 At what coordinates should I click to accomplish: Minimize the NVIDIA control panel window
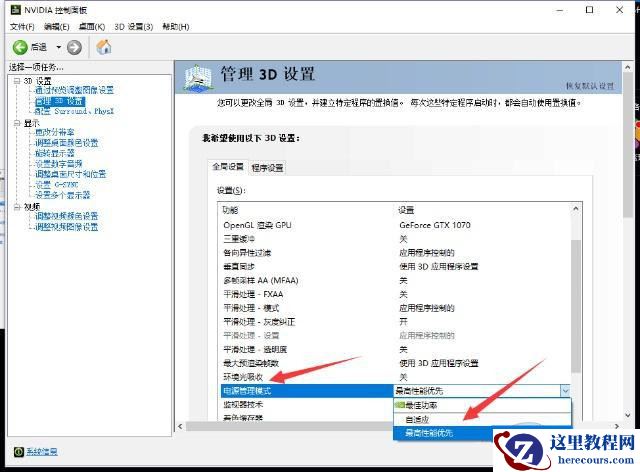560,10
